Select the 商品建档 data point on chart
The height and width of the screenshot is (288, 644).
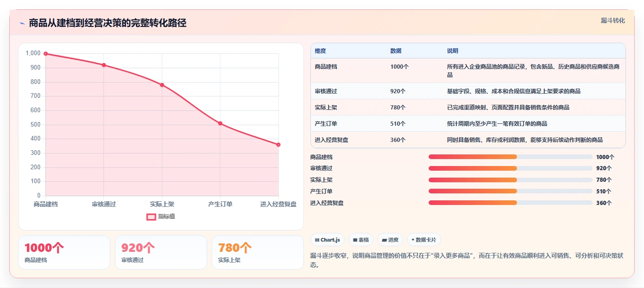(x=45, y=54)
